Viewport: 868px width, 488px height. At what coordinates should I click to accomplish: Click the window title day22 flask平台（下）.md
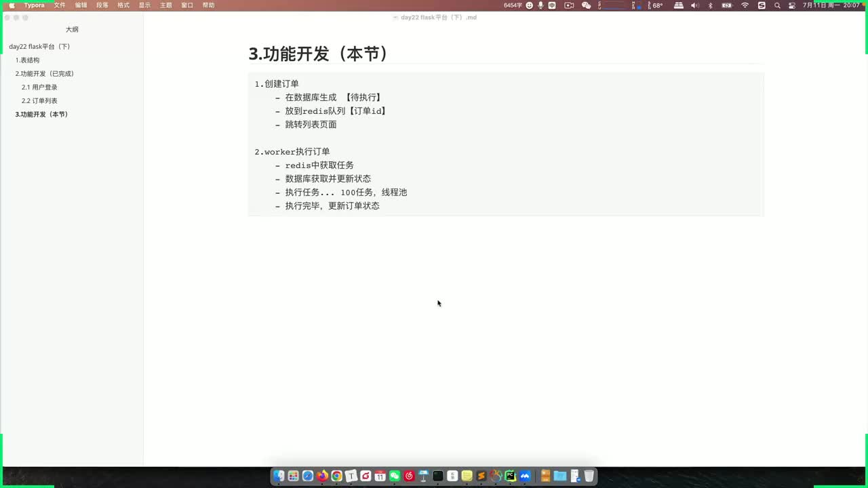coord(439,17)
